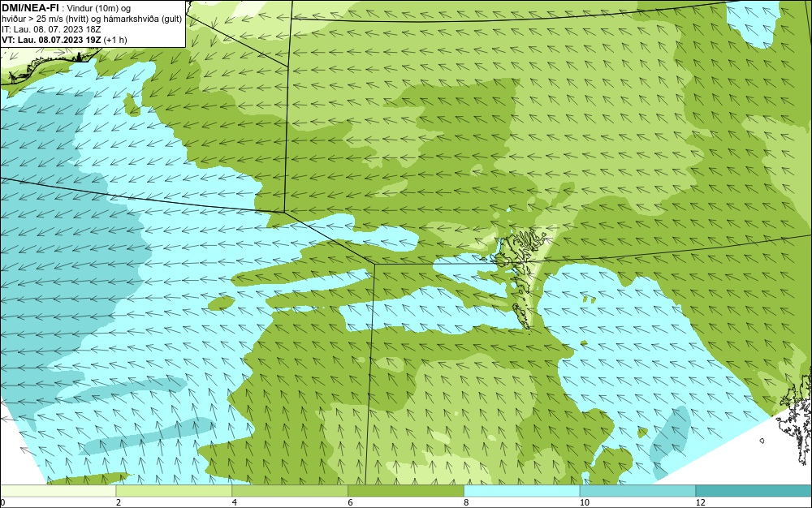Screen dimensions: 812x508
Task: Click the legend scale label 12
Action: point(701,502)
